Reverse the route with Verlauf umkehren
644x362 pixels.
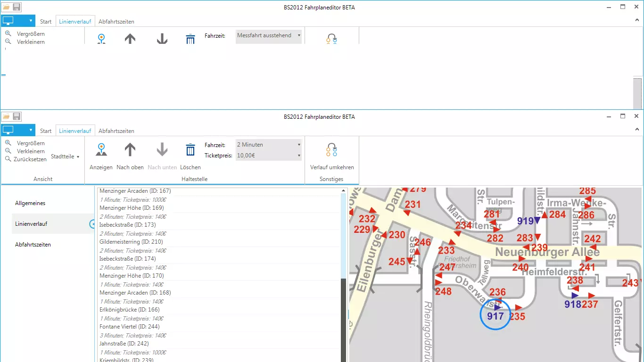click(x=331, y=150)
